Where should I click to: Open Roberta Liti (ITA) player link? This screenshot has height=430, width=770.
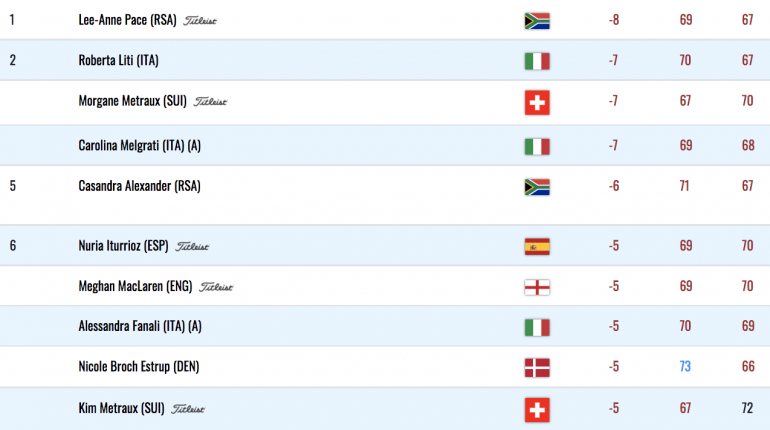pyautogui.click(x=118, y=60)
